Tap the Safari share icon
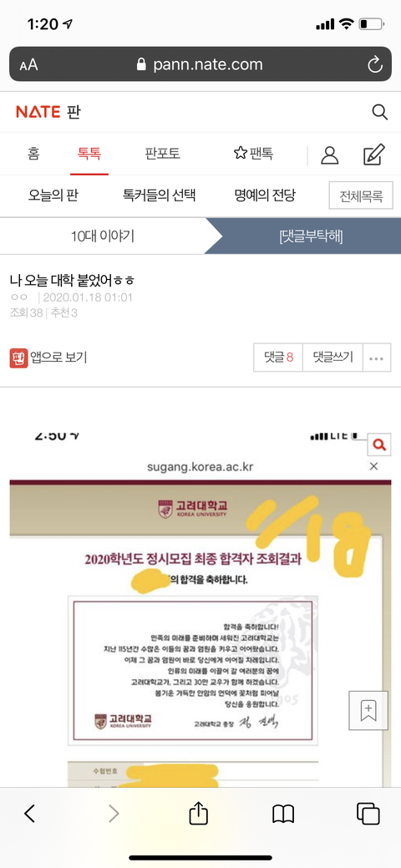Viewport: 401px width, 868px height. coord(198,813)
